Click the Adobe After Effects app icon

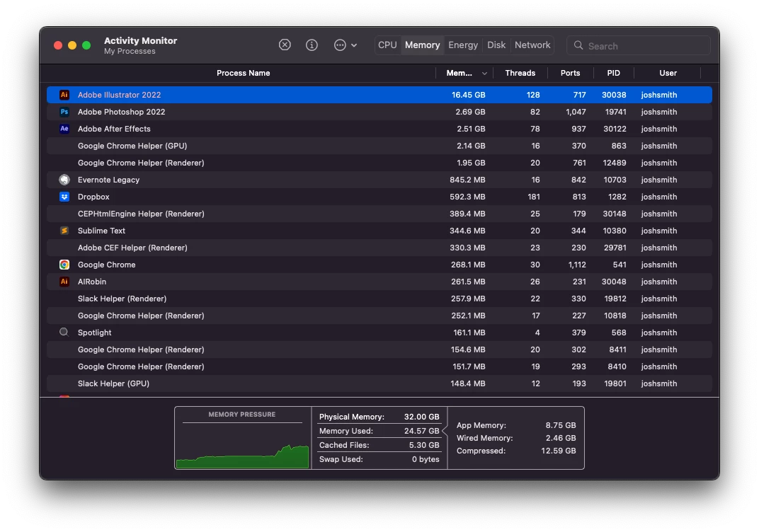pos(64,129)
